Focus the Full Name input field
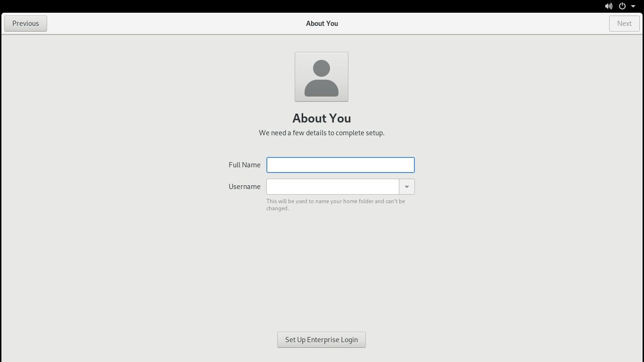This screenshot has width=644, height=362. [x=340, y=165]
